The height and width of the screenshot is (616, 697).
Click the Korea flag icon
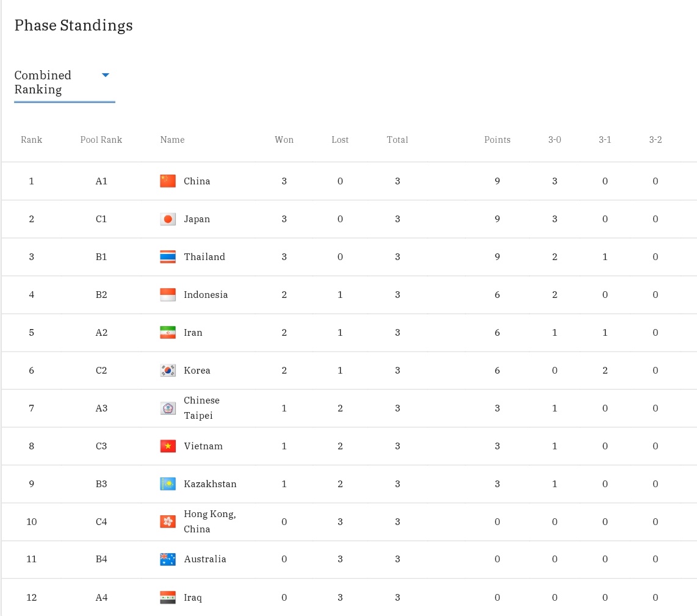(168, 370)
